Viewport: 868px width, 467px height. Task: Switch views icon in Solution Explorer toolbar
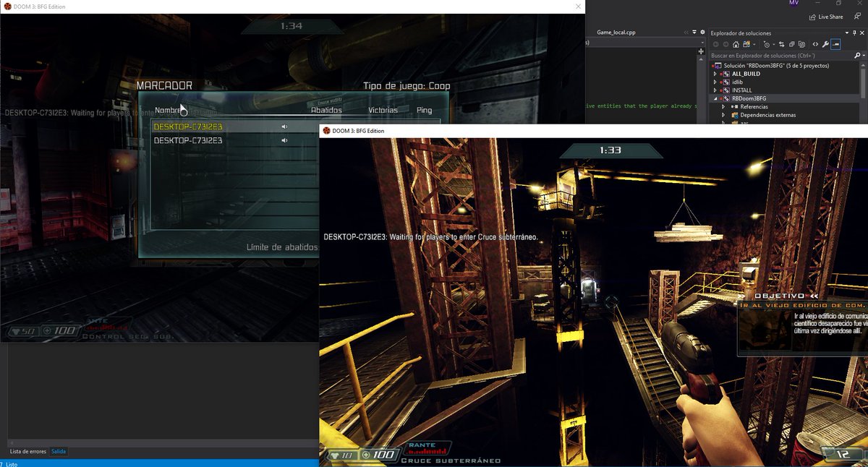[746, 44]
